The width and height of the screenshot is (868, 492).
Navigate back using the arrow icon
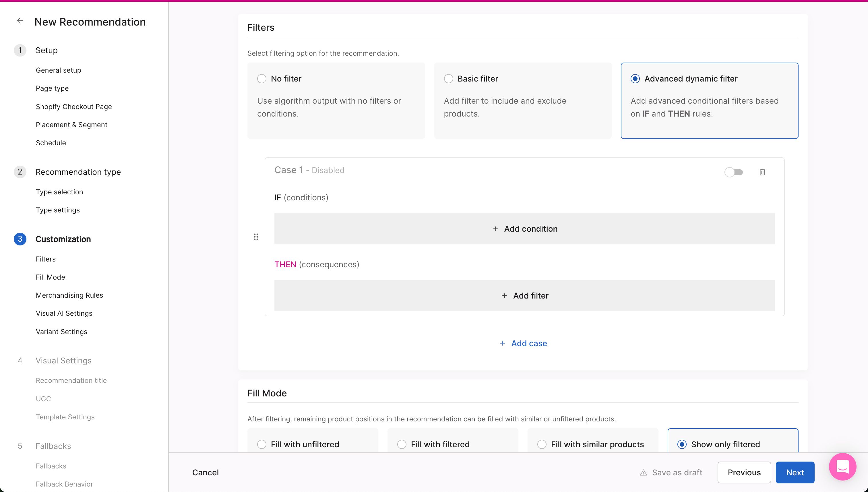click(x=20, y=21)
